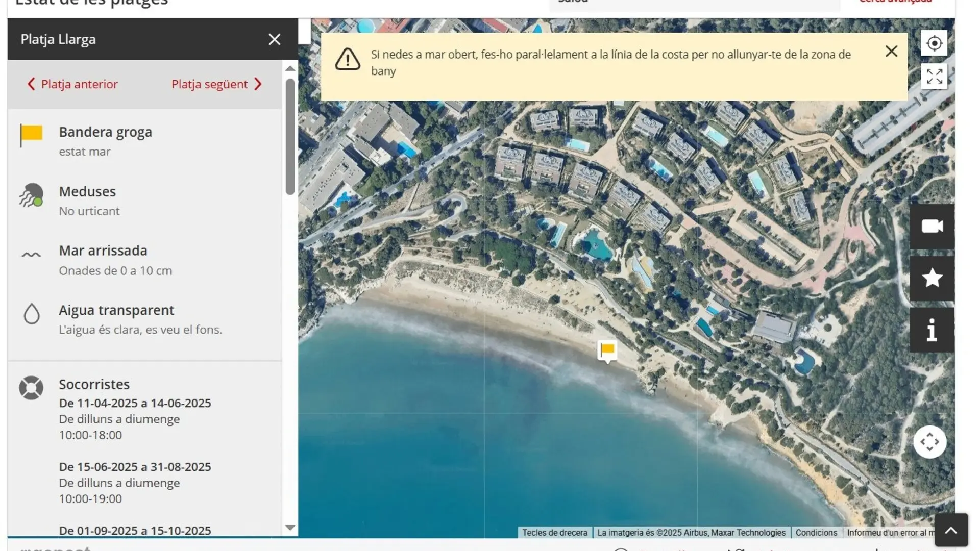Click the 'Onades de 0 a 10 cm' text
Screen dimensions: 980x551
tap(115, 270)
